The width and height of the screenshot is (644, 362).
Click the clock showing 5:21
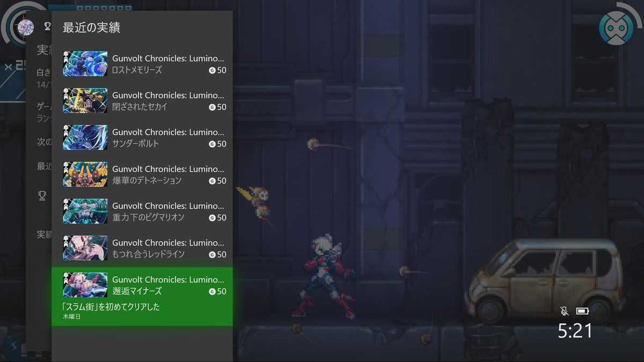tap(575, 331)
